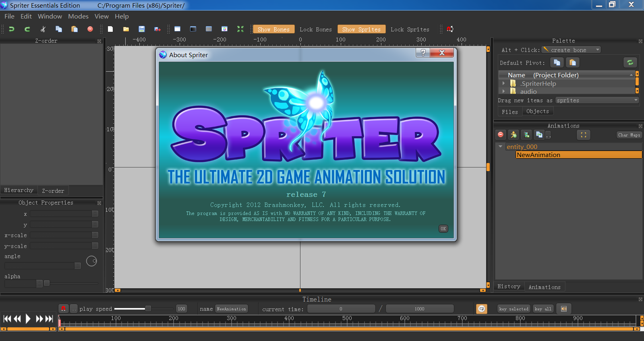Image resolution: width=644 pixels, height=341 pixels.
Task: Switch to the Hierarchy tab
Action: pos(19,190)
